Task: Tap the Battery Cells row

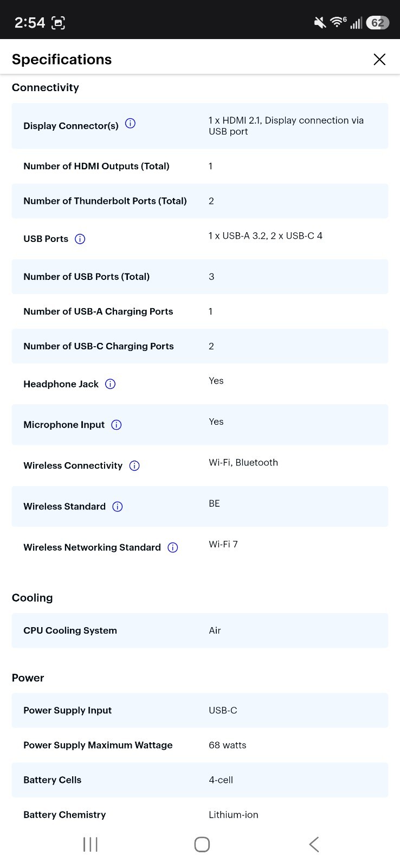Action: pyautogui.click(x=200, y=780)
